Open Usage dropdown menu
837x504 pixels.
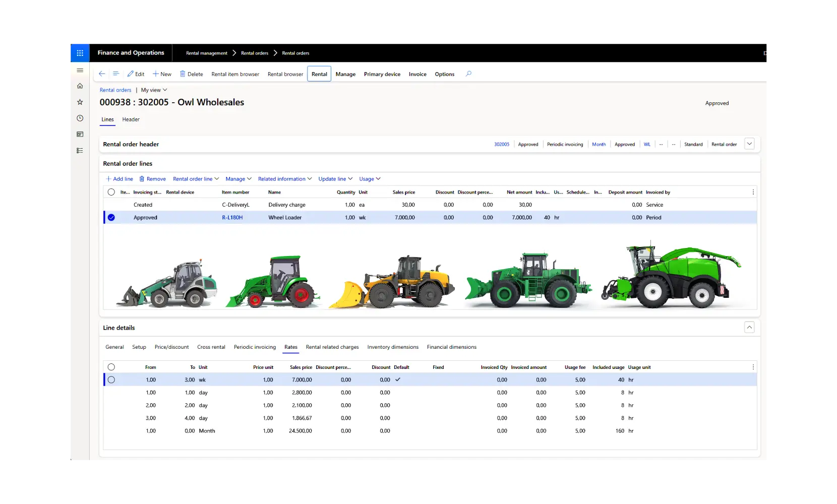(x=370, y=179)
